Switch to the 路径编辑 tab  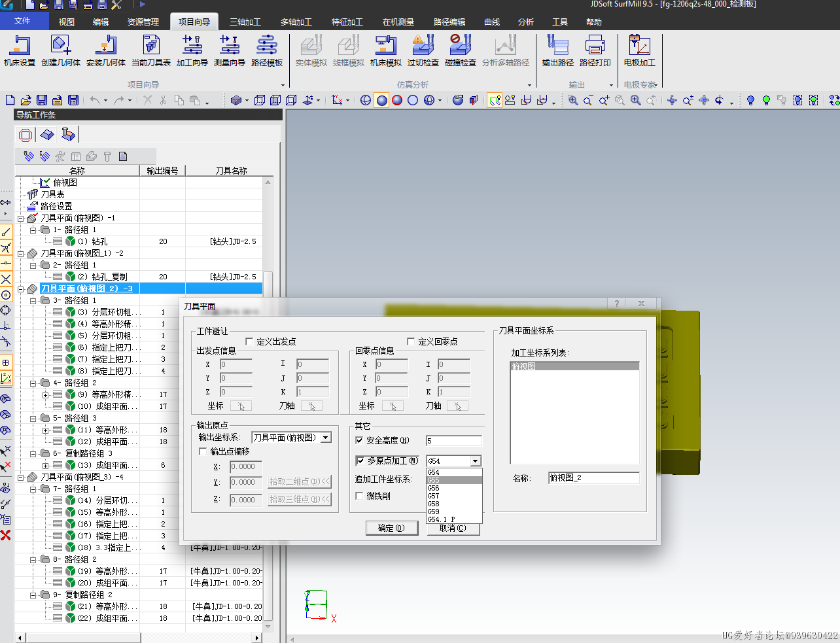tap(449, 22)
